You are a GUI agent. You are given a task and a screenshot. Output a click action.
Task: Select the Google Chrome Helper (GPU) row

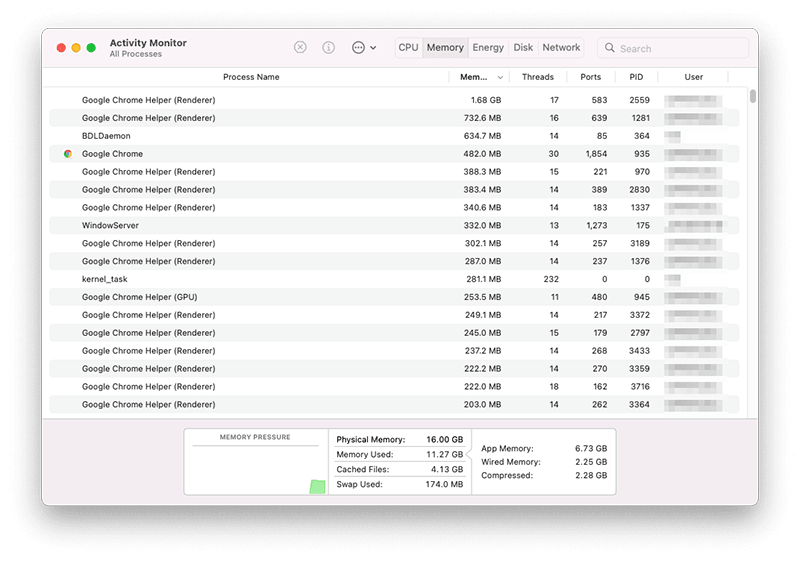point(394,297)
